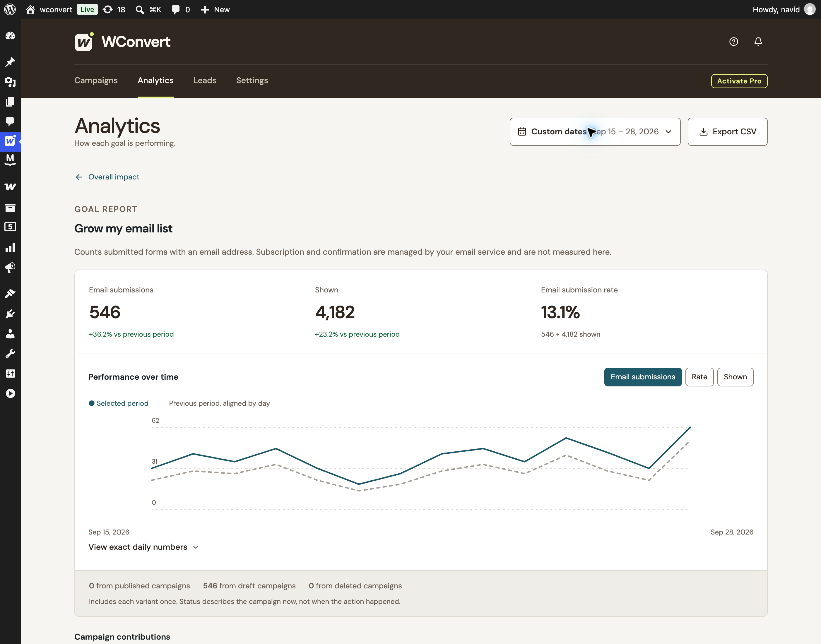Click the 'Sep 28, 2026' axis label
Viewport: 821px width, 644px height.
(732, 532)
